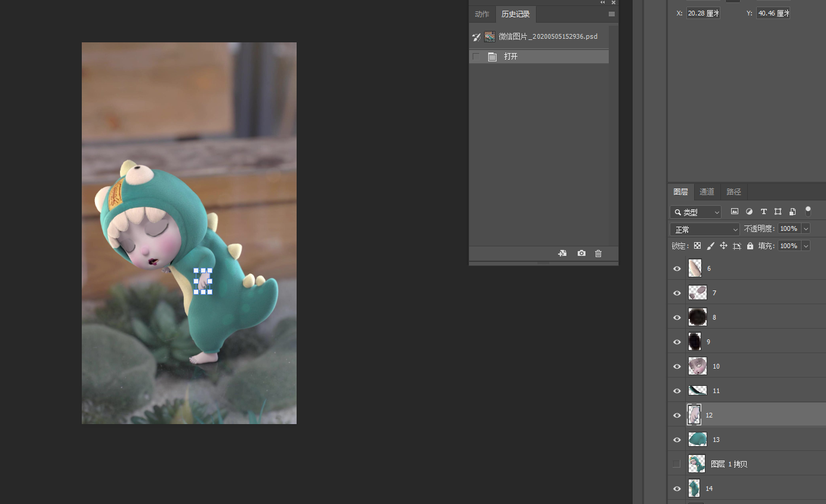Click the 填充 100% value field
The image size is (826, 504).
[790, 246]
